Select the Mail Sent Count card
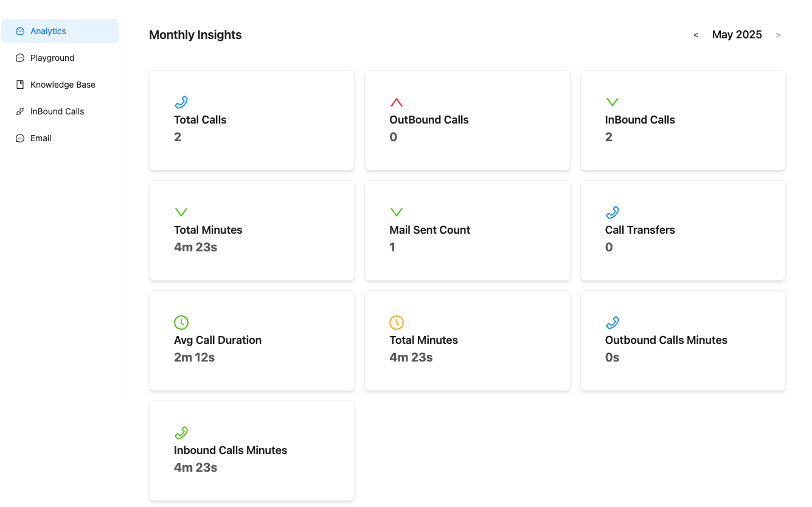 tap(467, 230)
